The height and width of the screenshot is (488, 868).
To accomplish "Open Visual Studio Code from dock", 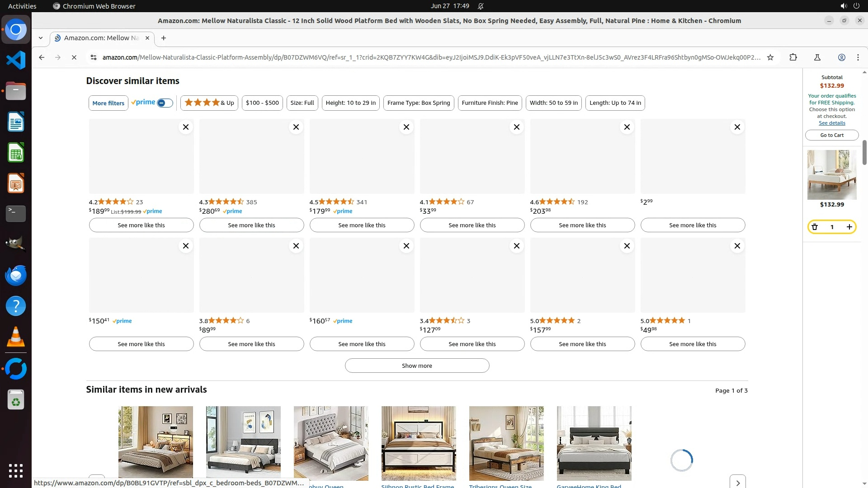I will pyautogui.click(x=16, y=60).
